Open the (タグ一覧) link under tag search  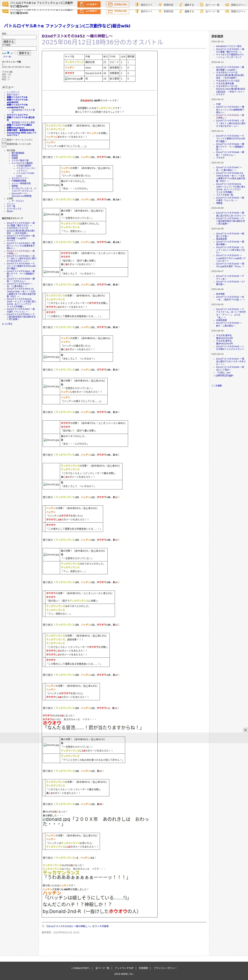(x=7, y=56)
